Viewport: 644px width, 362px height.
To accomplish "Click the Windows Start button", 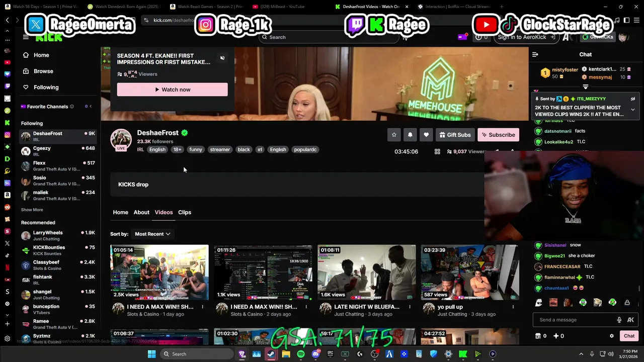I will (x=151, y=354).
